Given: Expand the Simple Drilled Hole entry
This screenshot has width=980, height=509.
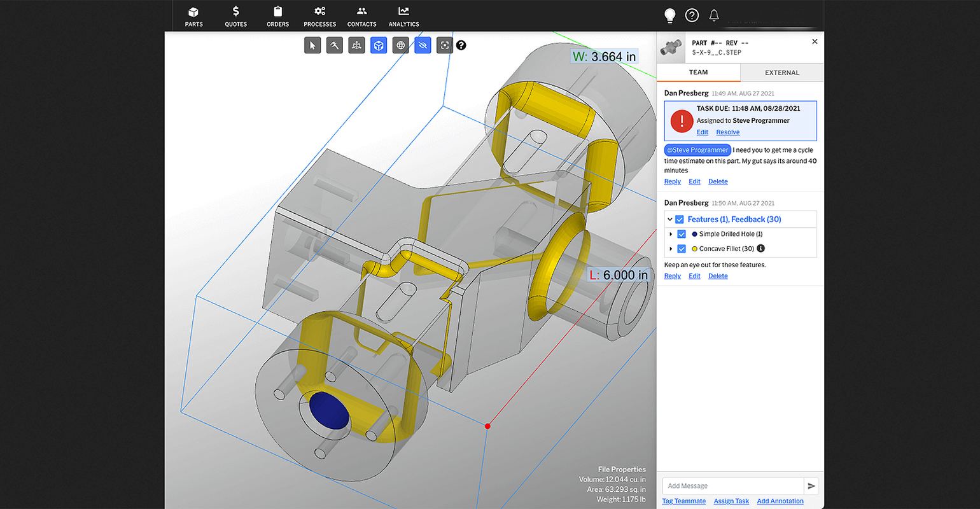Looking at the screenshot, I should (x=671, y=234).
